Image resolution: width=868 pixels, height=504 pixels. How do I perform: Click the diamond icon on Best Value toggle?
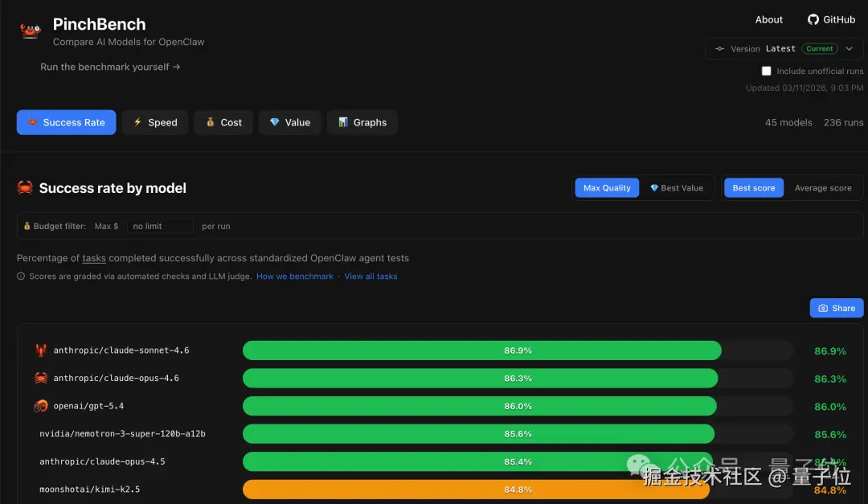point(654,188)
